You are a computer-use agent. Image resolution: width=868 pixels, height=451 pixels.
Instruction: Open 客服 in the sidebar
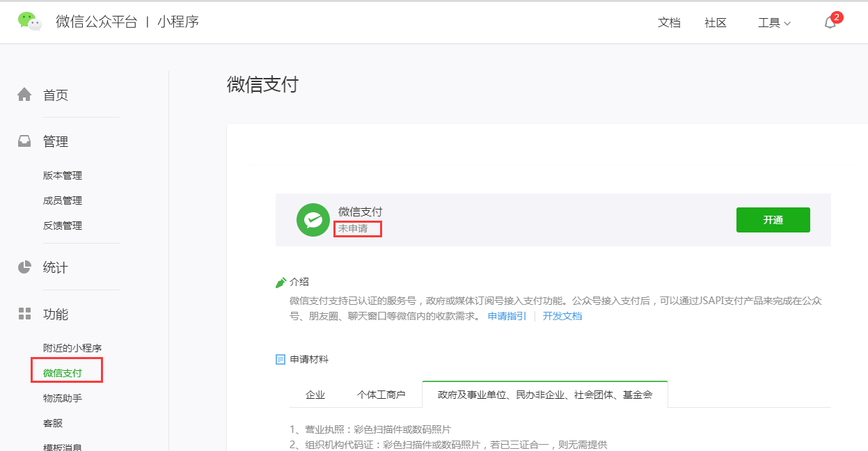(53, 423)
